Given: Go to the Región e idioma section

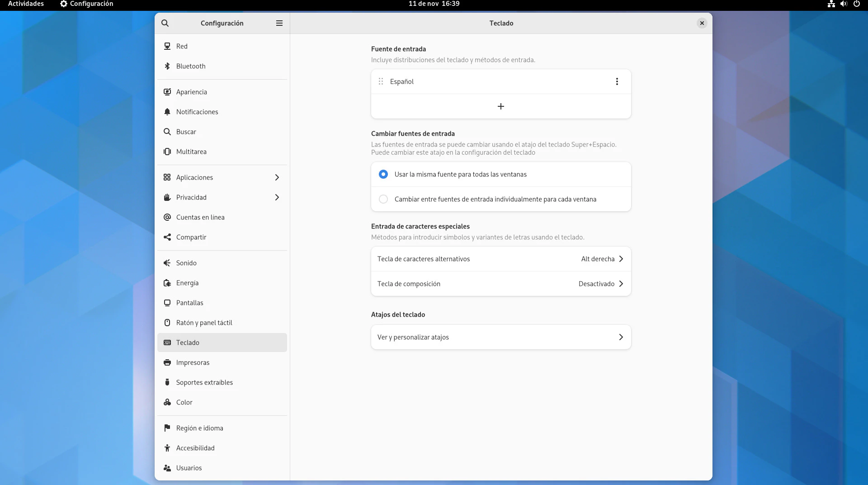Looking at the screenshot, I should pos(199,428).
